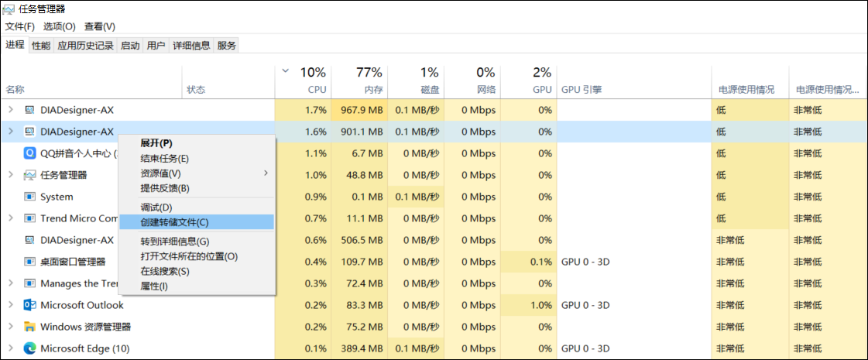Expand the first DIADesigner-AX process group

pyautogui.click(x=10, y=110)
